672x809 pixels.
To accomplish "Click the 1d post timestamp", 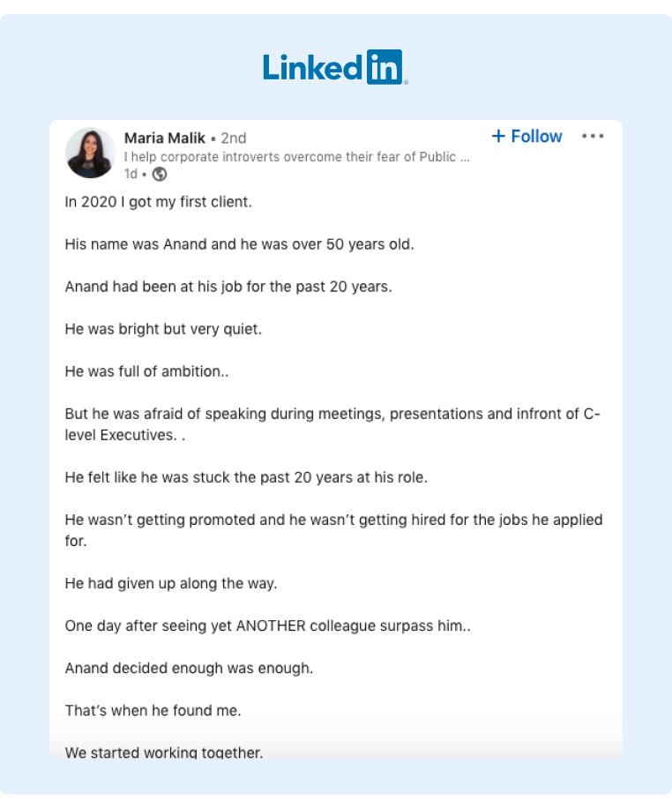I will tap(131, 175).
